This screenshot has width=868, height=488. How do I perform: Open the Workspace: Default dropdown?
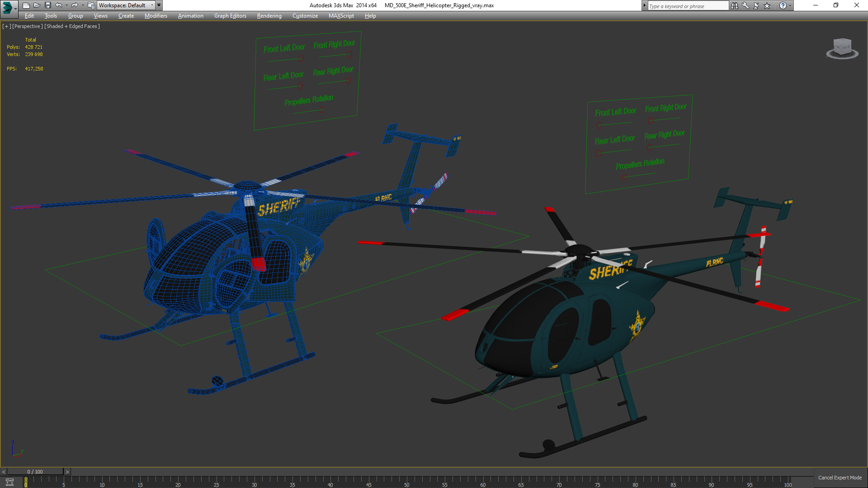(x=126, y=5)
